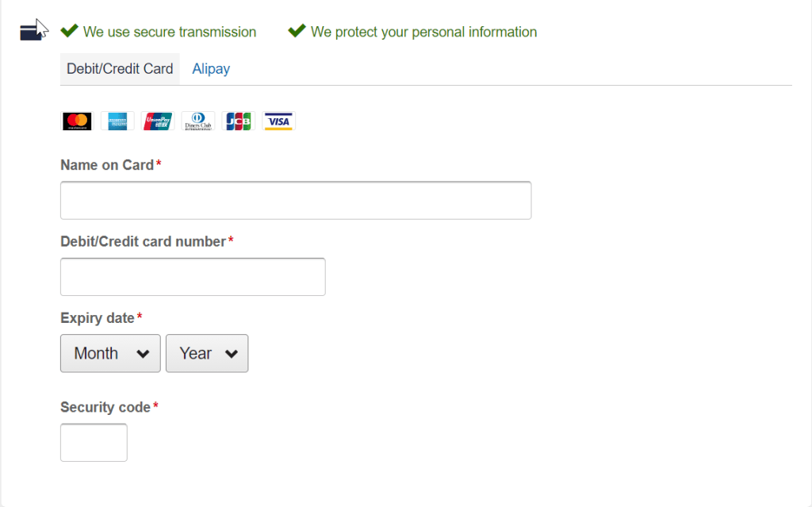The image size is (812, 507).
Task: Click the Security code label
Action: tap(105, 408)
